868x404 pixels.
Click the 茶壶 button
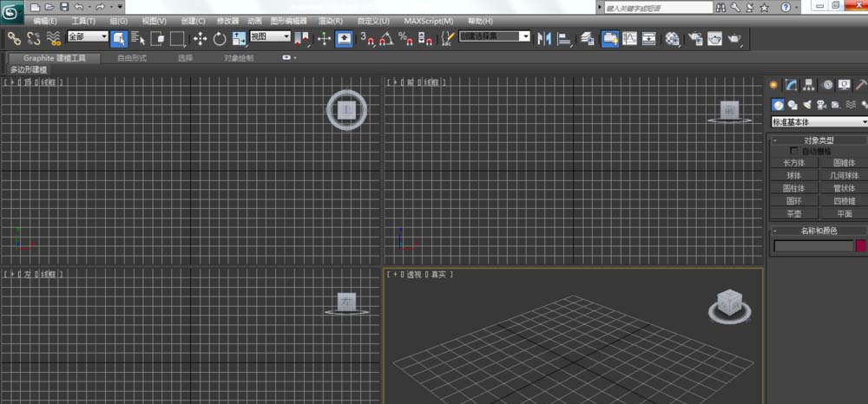(x=794, y=213)
